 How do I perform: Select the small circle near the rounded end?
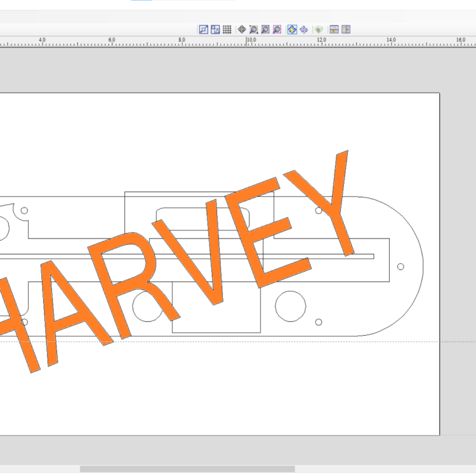click(400, 267)
